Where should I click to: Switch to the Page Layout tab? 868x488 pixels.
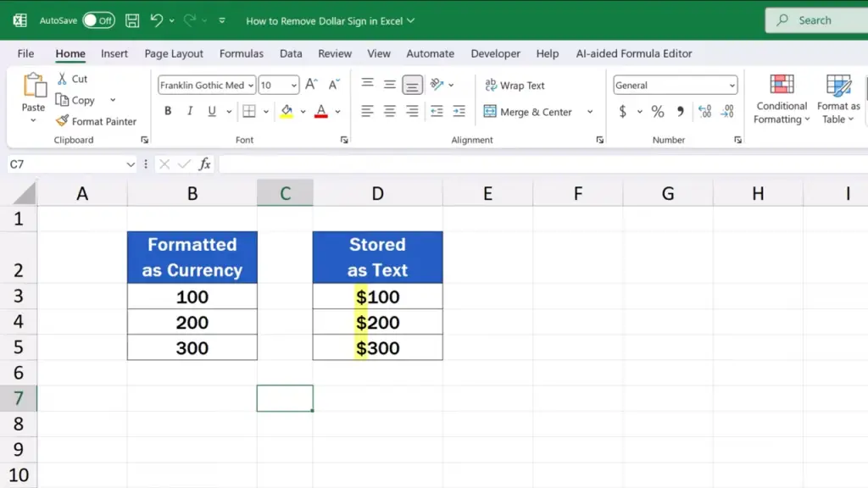(x=174, y=53)
